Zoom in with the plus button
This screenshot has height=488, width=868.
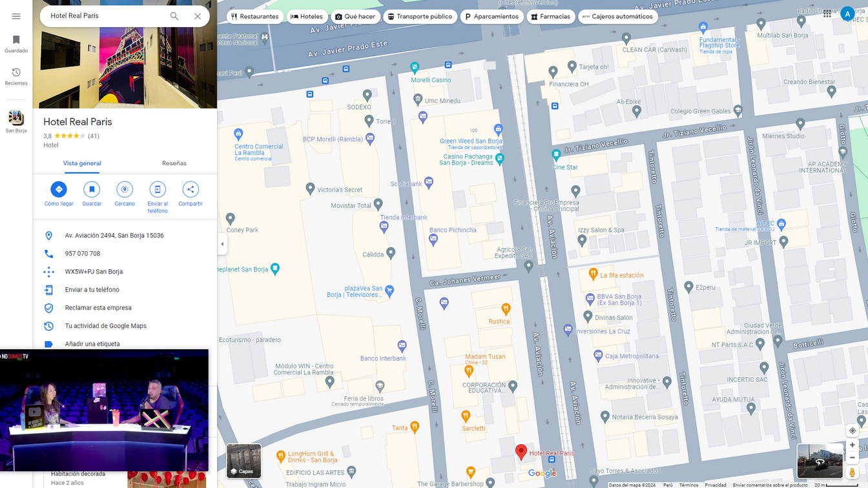(x=852, y=445)
